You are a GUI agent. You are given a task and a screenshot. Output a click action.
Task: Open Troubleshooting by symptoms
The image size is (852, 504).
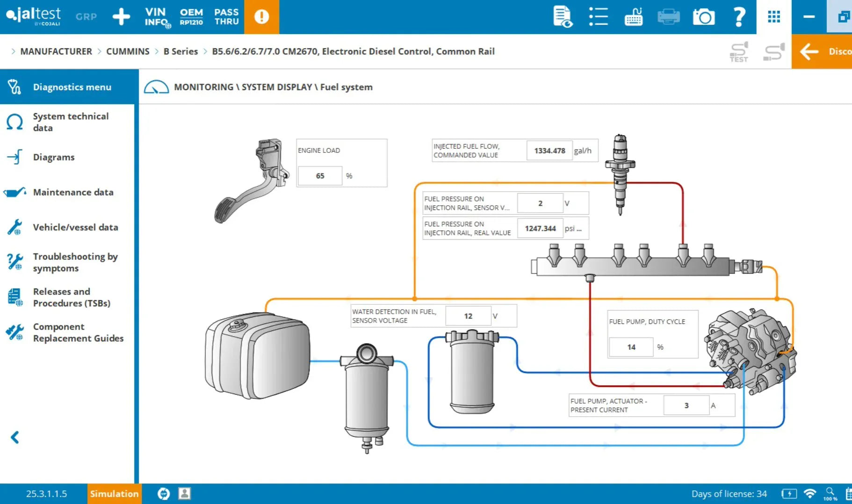[x=14, y=262]
